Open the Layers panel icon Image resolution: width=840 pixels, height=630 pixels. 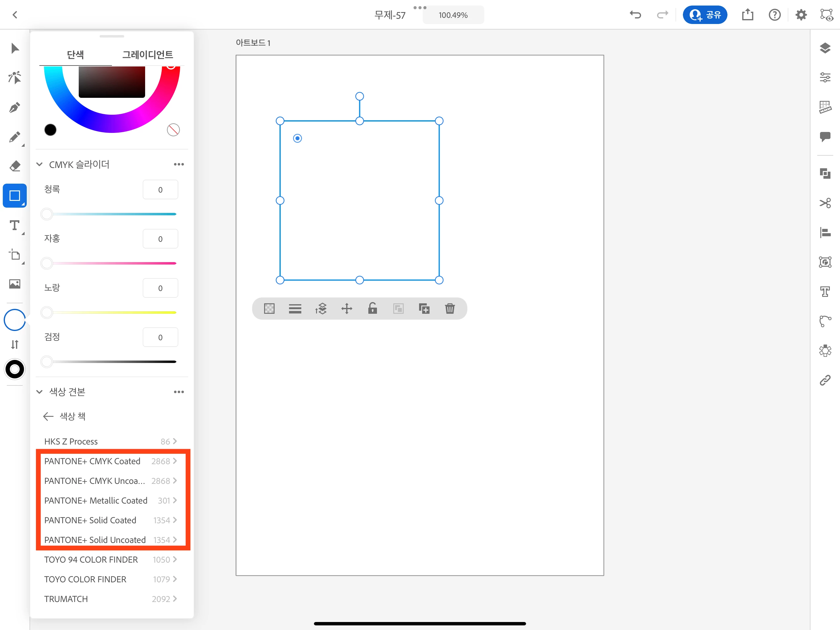825,48
